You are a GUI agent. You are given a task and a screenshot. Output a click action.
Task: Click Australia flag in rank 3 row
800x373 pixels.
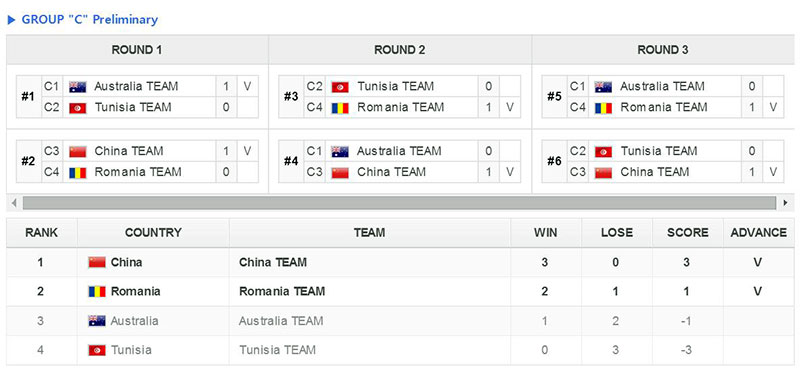pyautogui.click(x=97, y=321)
